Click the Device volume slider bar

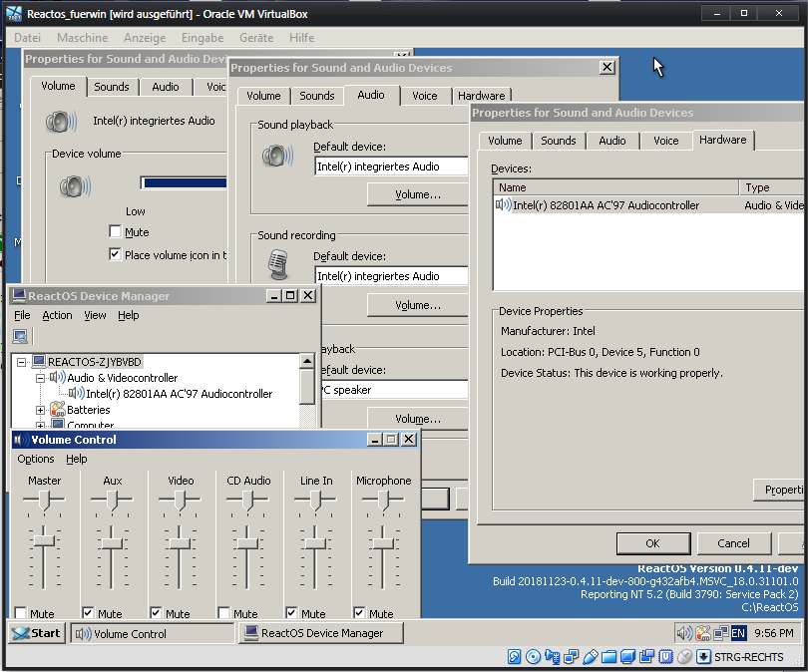coord(184,182)
